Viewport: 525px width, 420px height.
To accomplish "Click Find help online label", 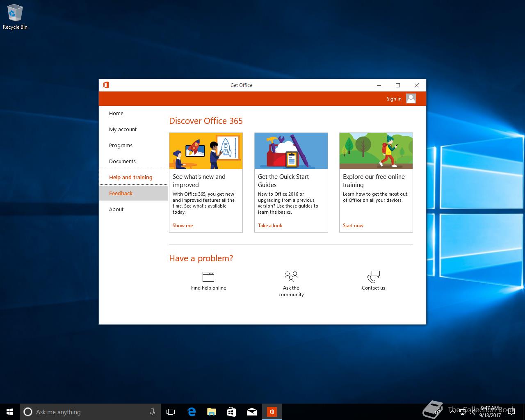I will pos(208,288).
